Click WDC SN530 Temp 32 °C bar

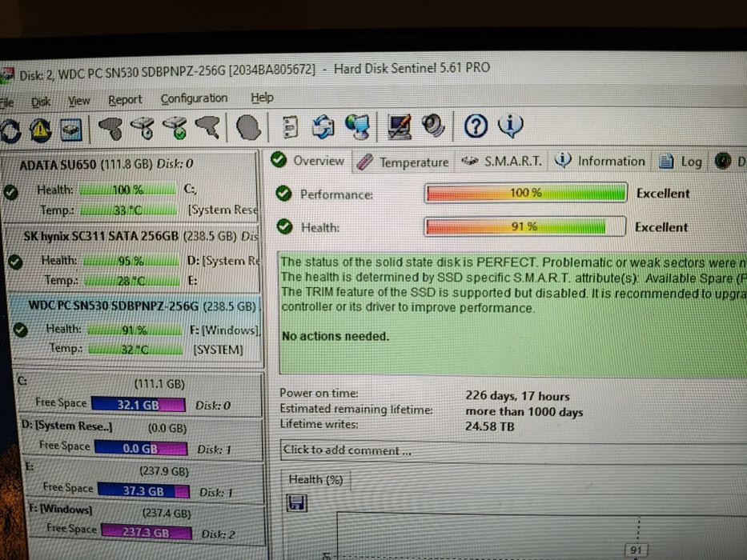click(x=135, y=350)
